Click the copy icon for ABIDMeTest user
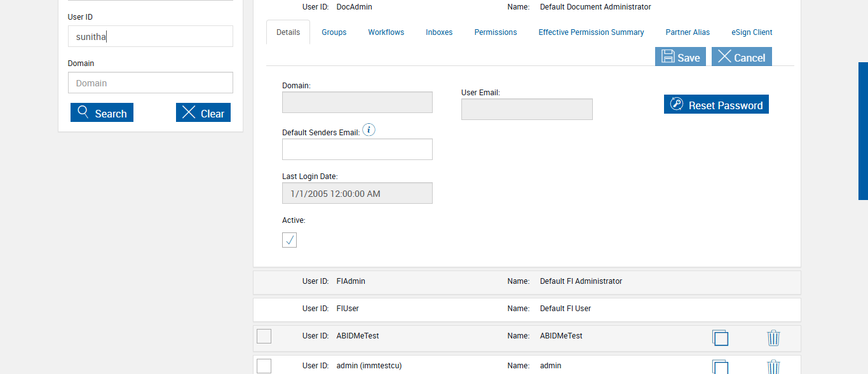The height and width of the screenshot is (374, 868). click(x=720, y=338)
